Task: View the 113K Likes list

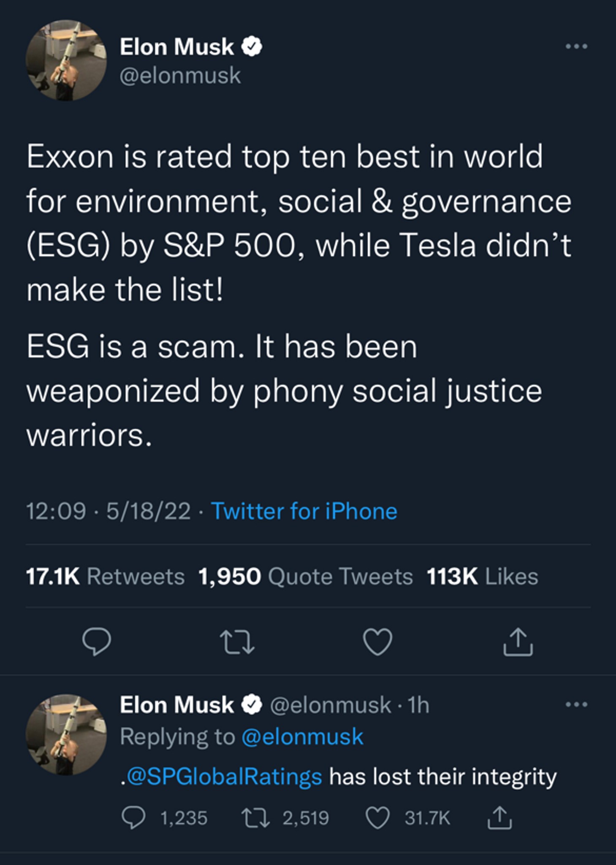Action: [483, 577]
